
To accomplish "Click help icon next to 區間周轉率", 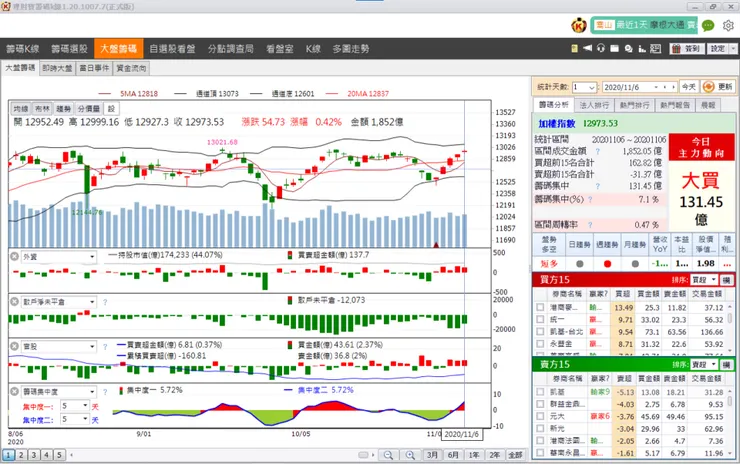I will tap(590, 225).
